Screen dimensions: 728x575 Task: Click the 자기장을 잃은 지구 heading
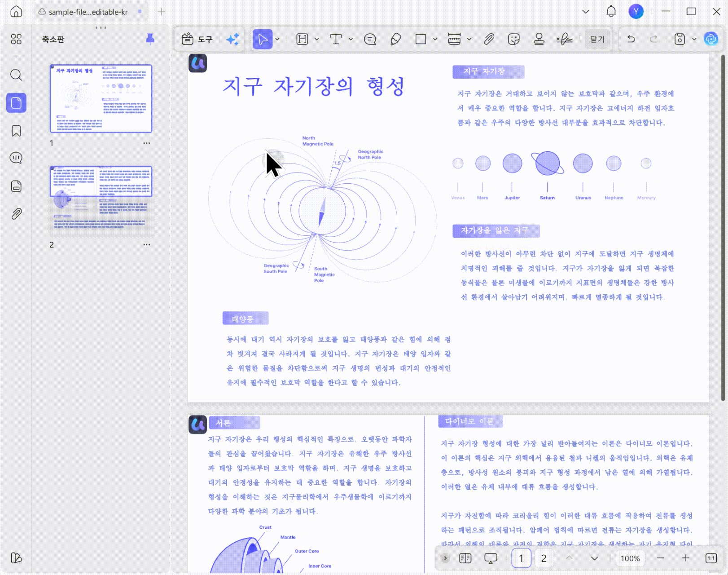496,230
